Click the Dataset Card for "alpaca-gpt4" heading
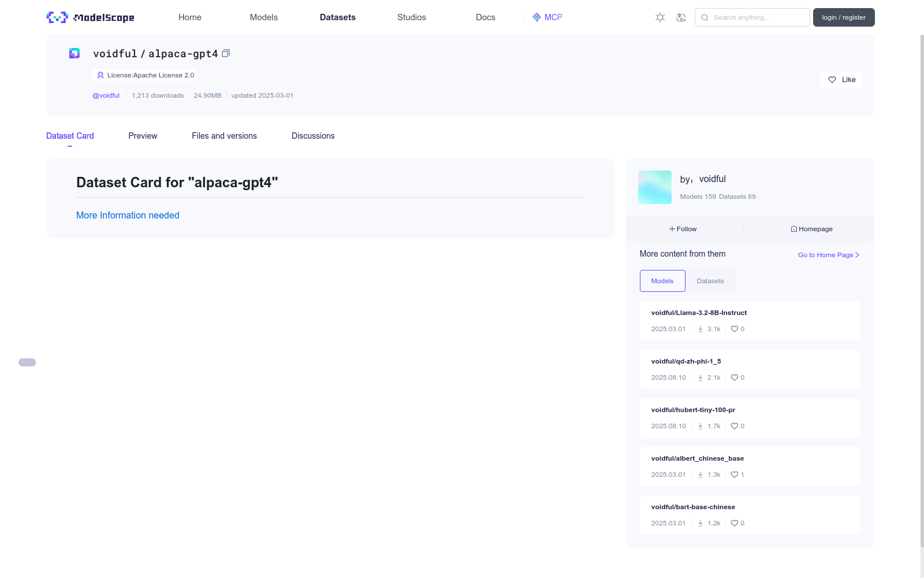Image resolution: width=924 pixels, height=578 pixels. (x=177, y=183)
